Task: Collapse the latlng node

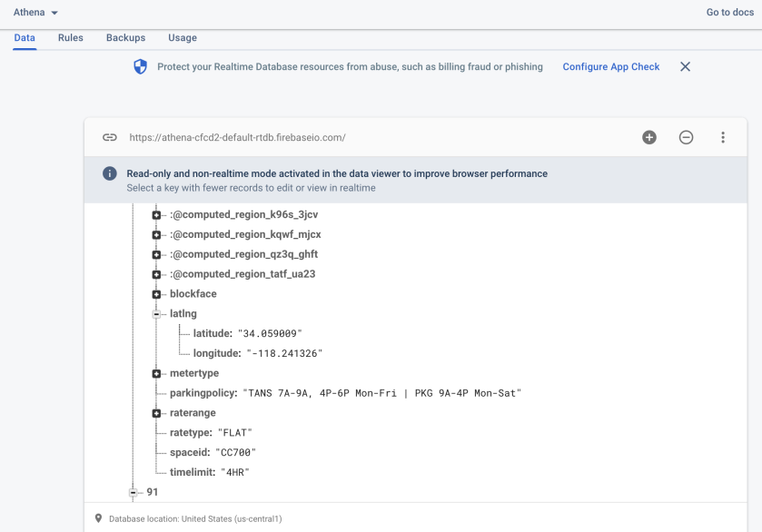Action: coord(156,314)
